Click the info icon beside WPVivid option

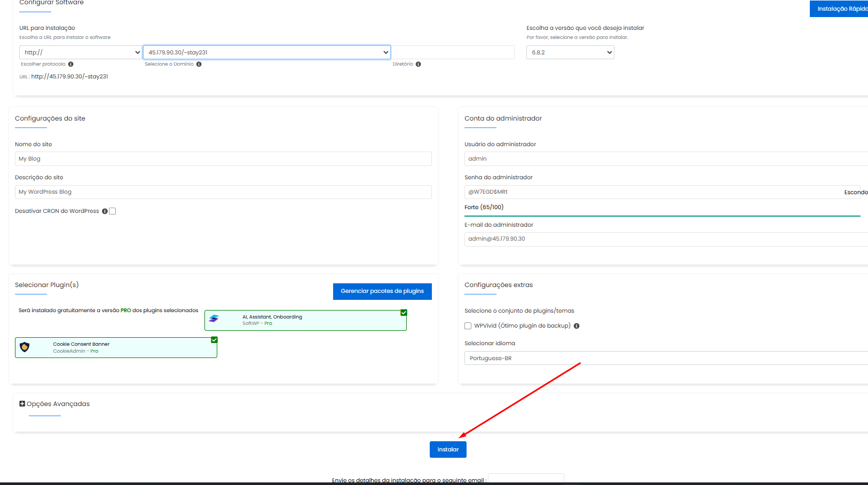(x=577, y=326)
